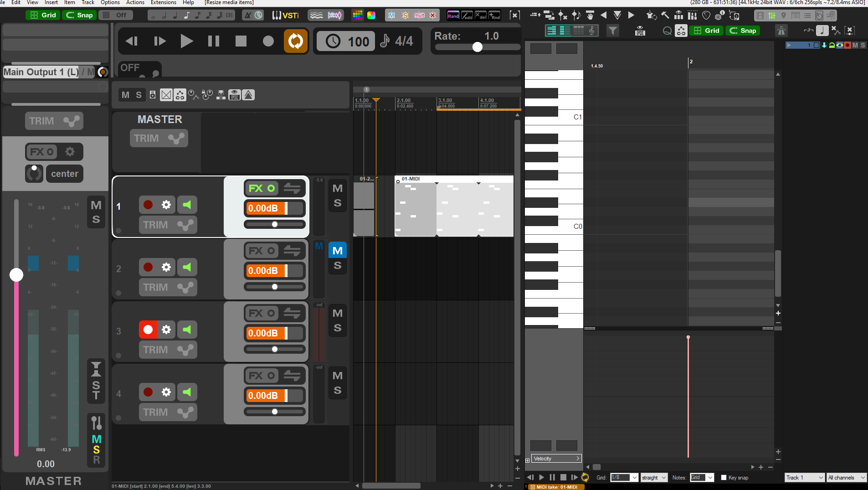Toggle the repeat loop button
868x490 pixels.
click(296, 41)
